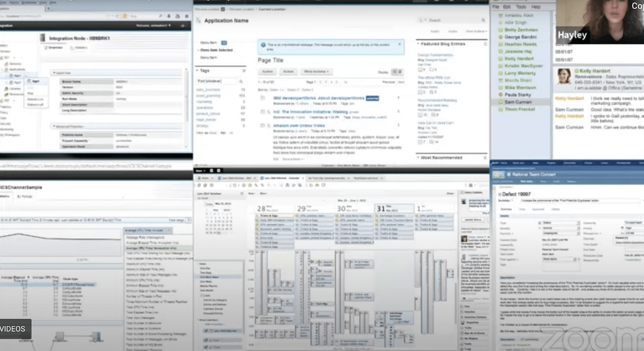Viewport: 644px width, 351px height.
Task: Click Hayley's video thumbnail
Action: 600,22
